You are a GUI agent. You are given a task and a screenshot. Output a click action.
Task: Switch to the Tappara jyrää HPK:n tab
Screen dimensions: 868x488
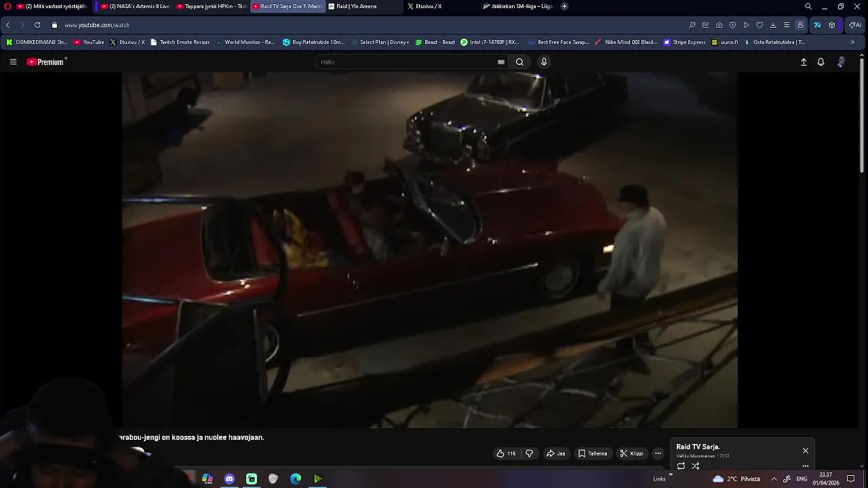[212, 6]
